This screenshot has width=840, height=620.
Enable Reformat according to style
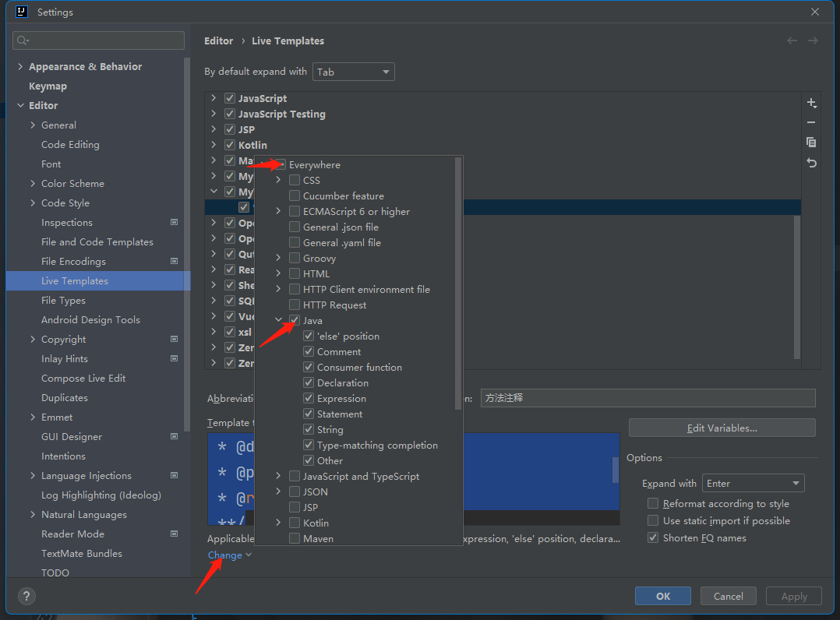tap(653, 503)
